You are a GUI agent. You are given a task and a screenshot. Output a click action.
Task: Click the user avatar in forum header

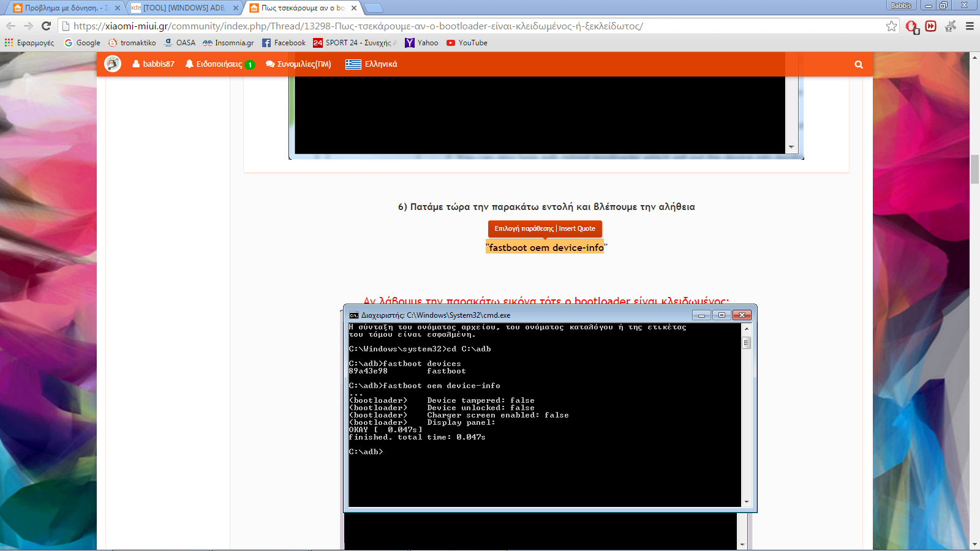pyautogui.click(x=113, y=64)
